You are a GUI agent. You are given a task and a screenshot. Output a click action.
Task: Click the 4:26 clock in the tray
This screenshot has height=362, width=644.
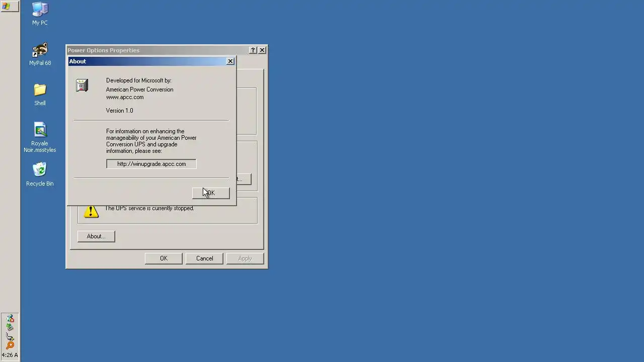pyautogui.click(x=10, y=355)
